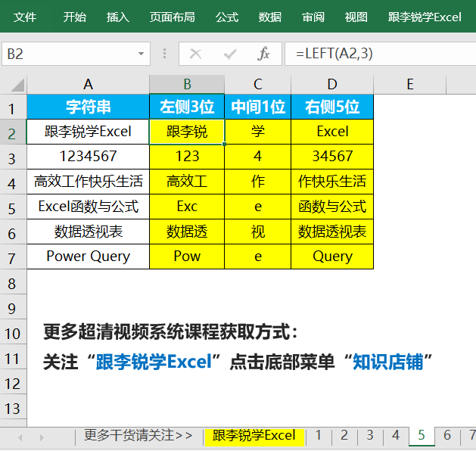Switch to sheet tab 1
Image resolution: width=476 pixels, height=451 pixels.
point(318,436)
